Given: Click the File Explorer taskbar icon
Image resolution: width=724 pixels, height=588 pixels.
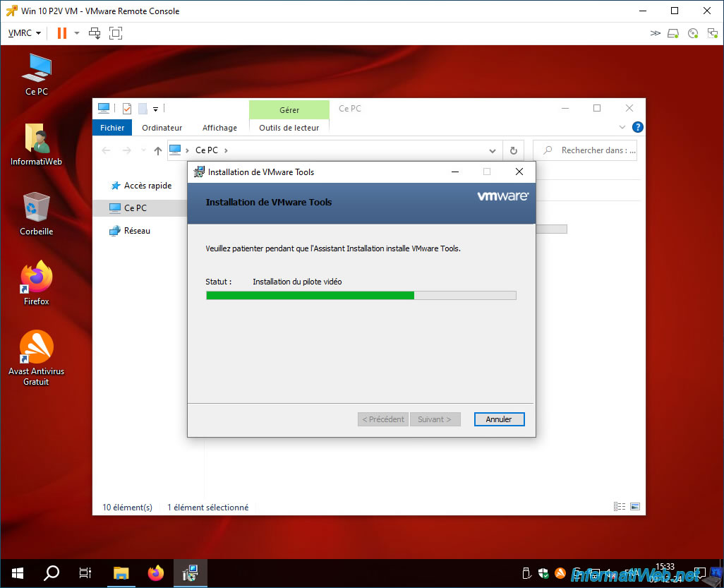Looking at the screenshot, I should (121, 573).
